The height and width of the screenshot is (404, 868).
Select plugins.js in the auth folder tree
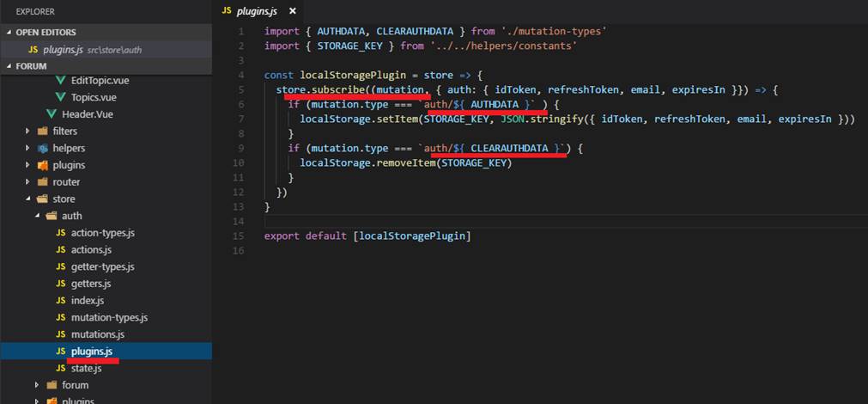[x=106, y=352]
